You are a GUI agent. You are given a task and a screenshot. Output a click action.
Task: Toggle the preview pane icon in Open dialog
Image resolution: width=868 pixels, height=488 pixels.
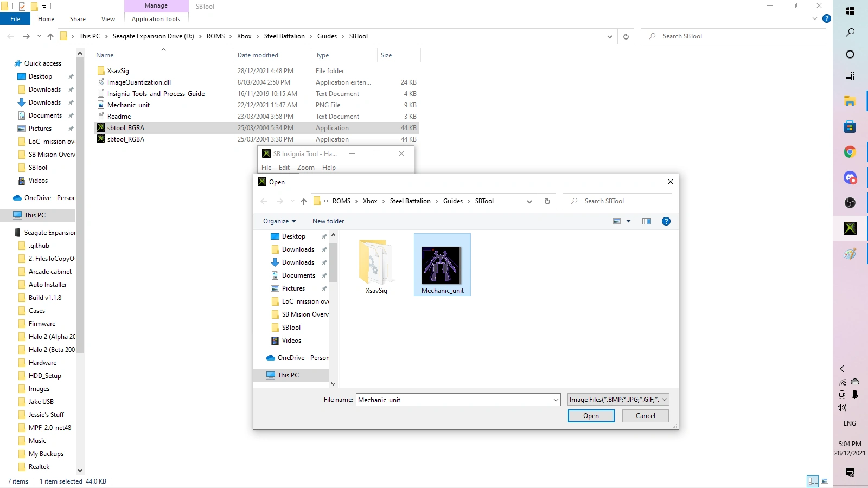(647, 221)
